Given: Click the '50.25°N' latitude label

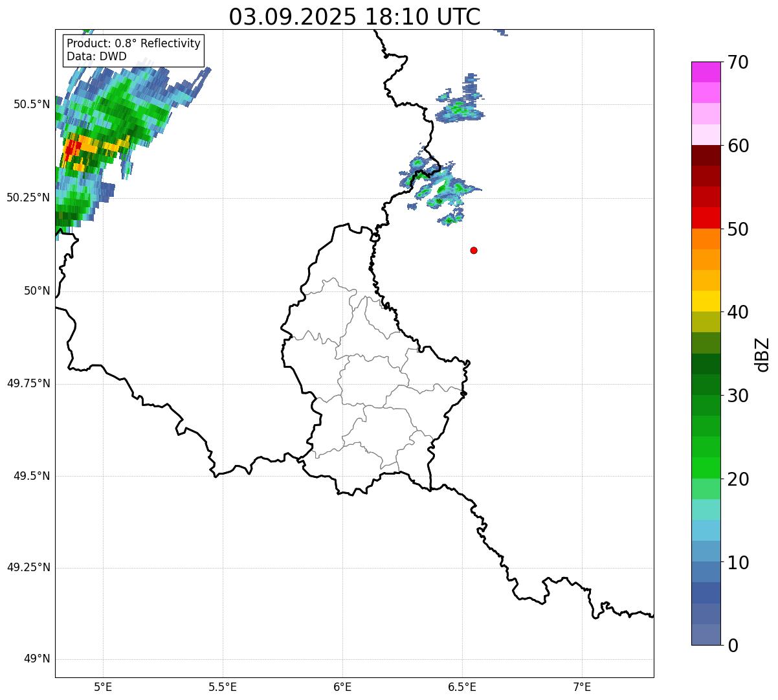Looking at the screenshot, I should [x=28, y=198].
